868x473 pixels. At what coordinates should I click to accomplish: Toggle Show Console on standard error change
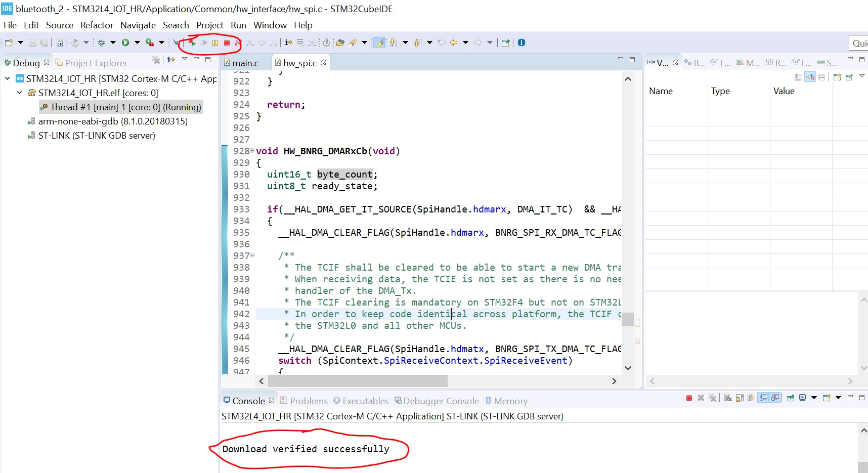tap(775, 398)
